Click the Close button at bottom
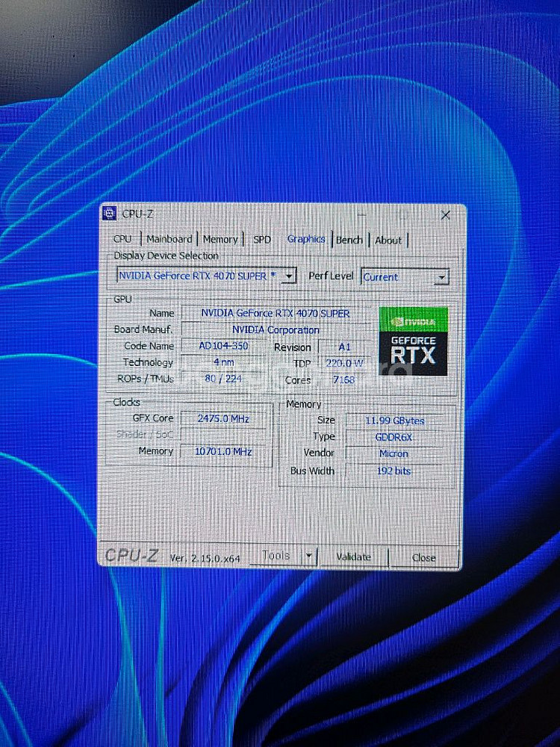Image resolution: width=560 pixels, height=747 pixels. 424,557
